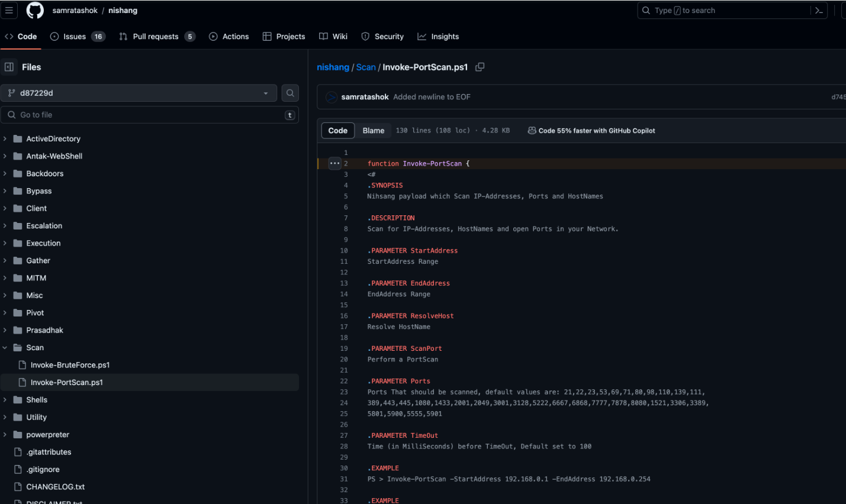
Task: Click the .gitattributes file icon
Action: (x=18, y=452)
